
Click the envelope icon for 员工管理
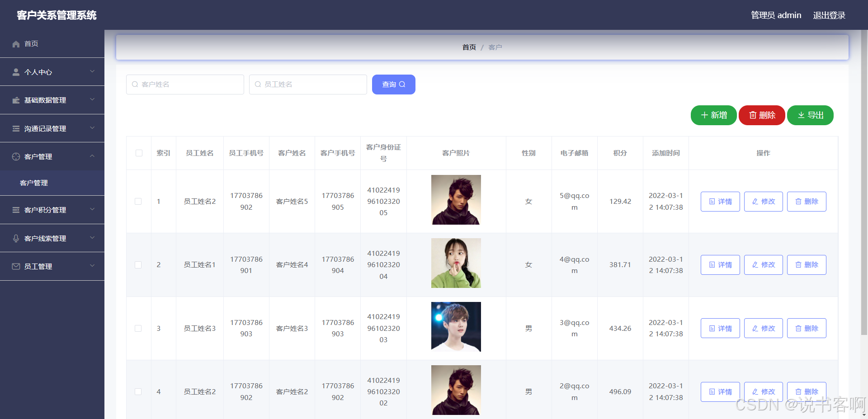pos(16,266)
